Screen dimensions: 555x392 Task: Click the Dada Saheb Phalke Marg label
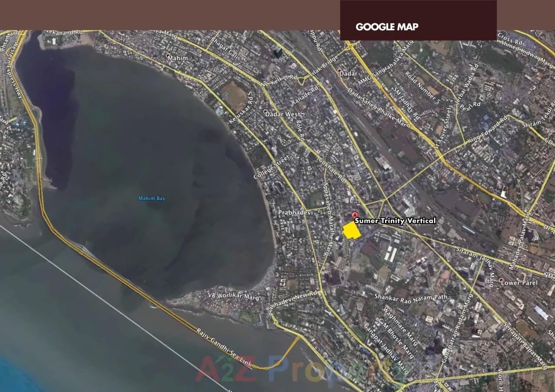point(379,108)
